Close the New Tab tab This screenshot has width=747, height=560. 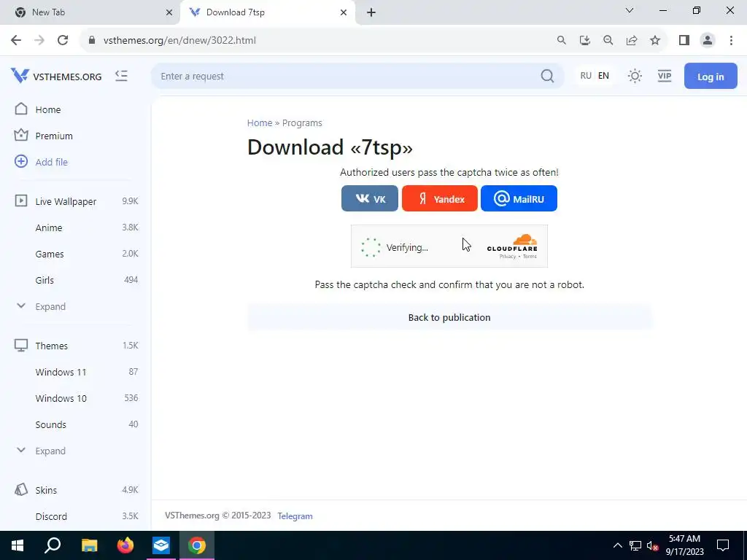(169, 12)
